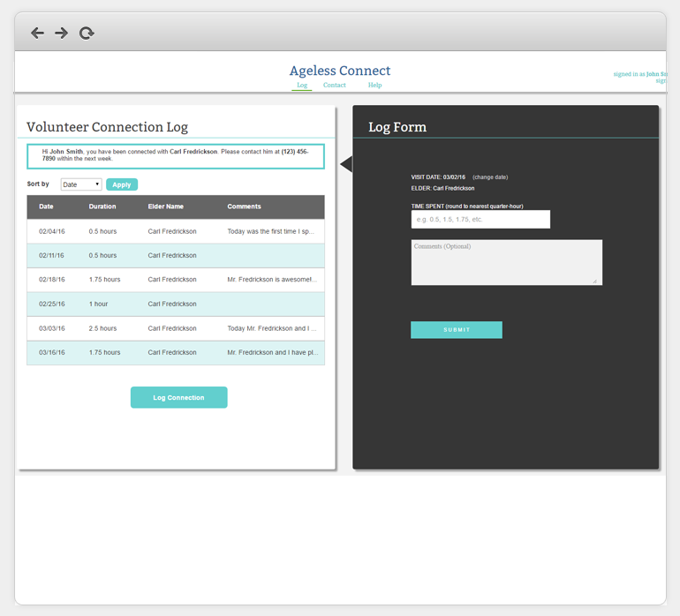This screenshot has height=616, width=680.
Task: Click the browser forward arrow
Action: (61, 34)
